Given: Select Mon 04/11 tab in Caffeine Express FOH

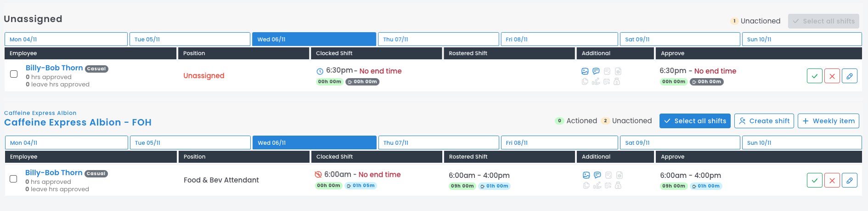Looking at the screenshot, I should [66, 143].
